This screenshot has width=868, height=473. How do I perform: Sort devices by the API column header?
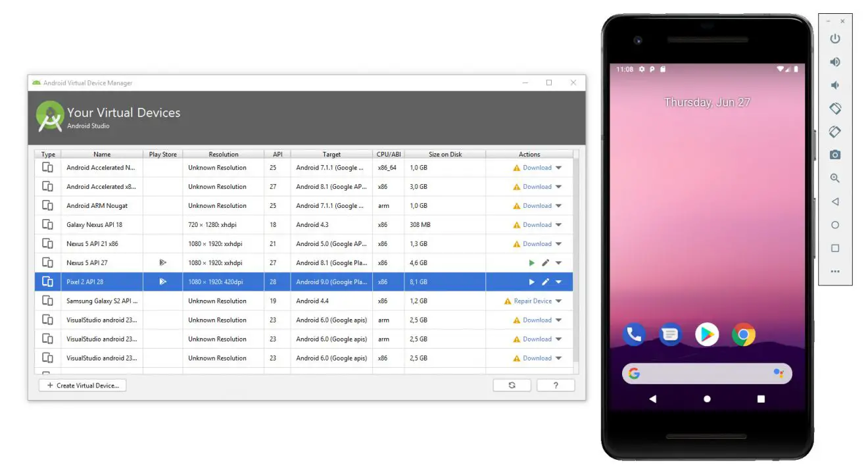(x=277, y=155)
